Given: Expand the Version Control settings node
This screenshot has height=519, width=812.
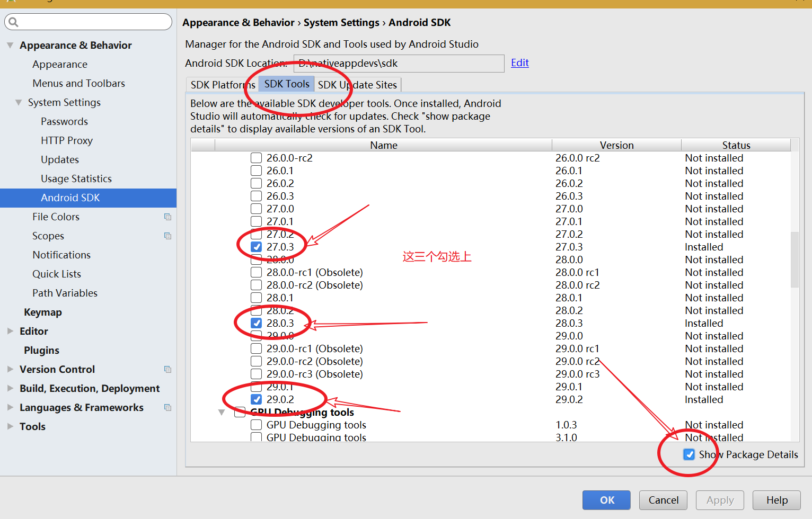Looking at the screenshot, I should [x=10, y=369].
